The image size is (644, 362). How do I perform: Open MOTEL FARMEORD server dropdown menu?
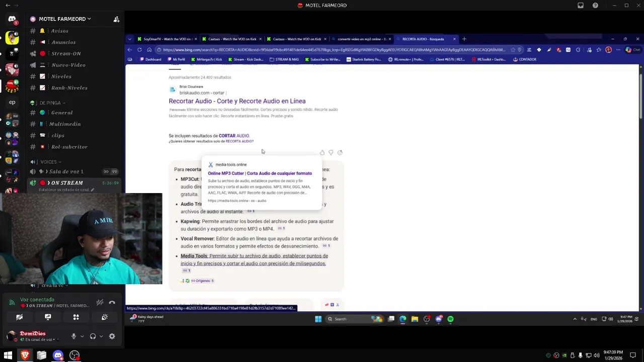coord(64,19)
